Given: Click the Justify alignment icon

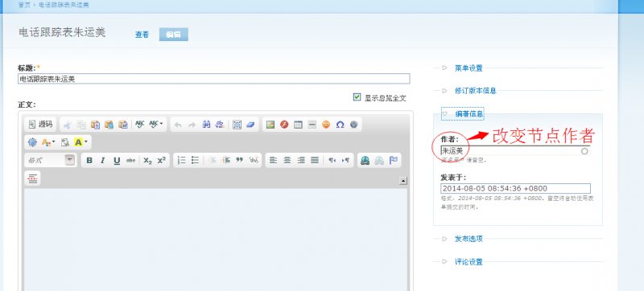Looking at the screenshot, I should coord(315,161).
